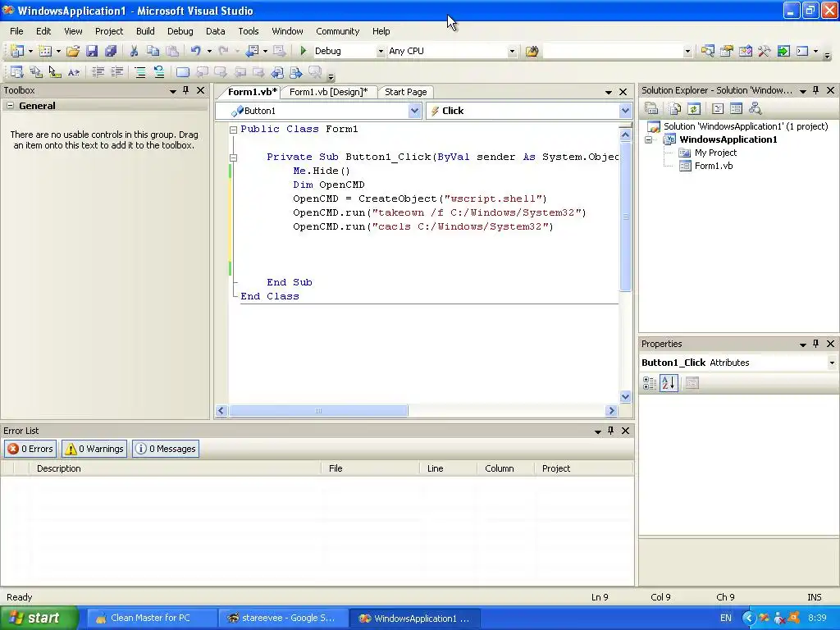Open the Command Window toolbar icon
Viewport: 840px width, 630px height.
click(802, 51)
